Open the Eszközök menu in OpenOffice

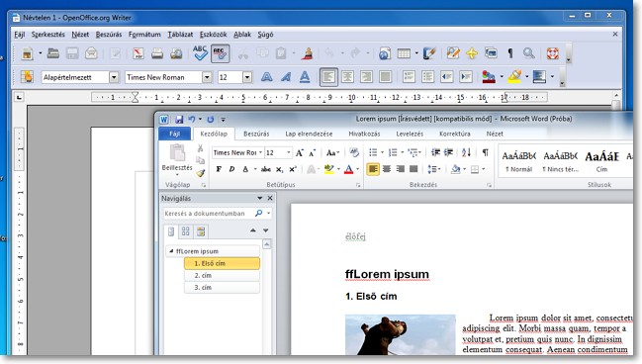pos(213,35)
